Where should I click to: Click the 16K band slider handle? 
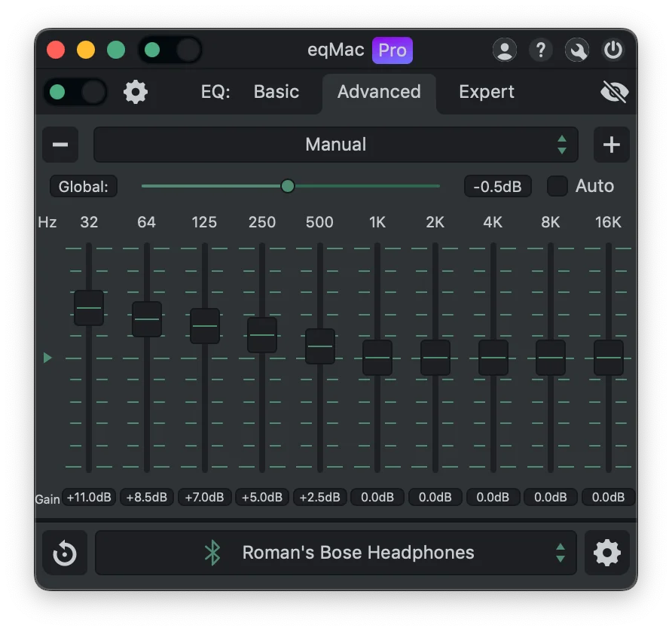coord(609,357)
